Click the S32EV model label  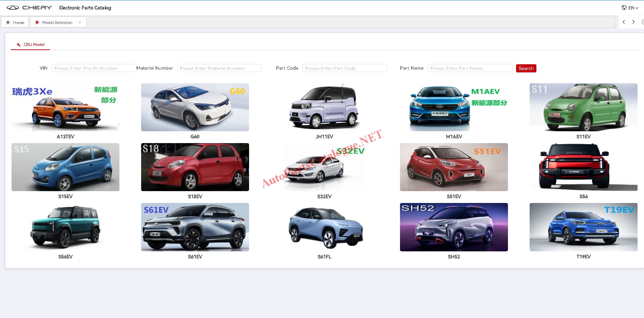[324, 197]
